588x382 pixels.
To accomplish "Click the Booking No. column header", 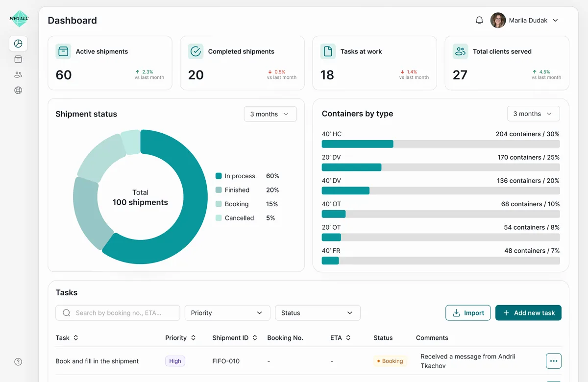I will pyautogui.click(x=285, y=338).
